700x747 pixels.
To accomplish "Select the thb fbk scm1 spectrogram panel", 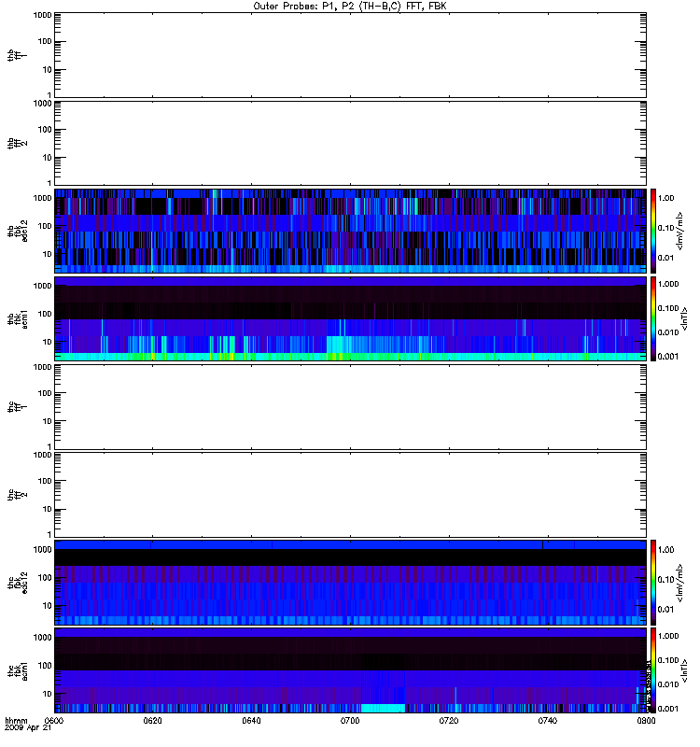I will point(351,318).
